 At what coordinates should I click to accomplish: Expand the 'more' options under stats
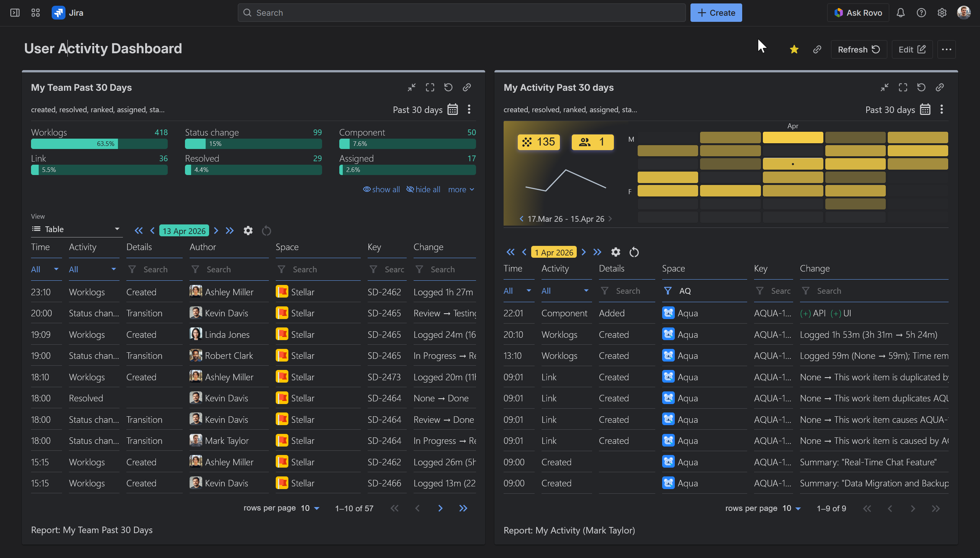[x=461, y=189]
